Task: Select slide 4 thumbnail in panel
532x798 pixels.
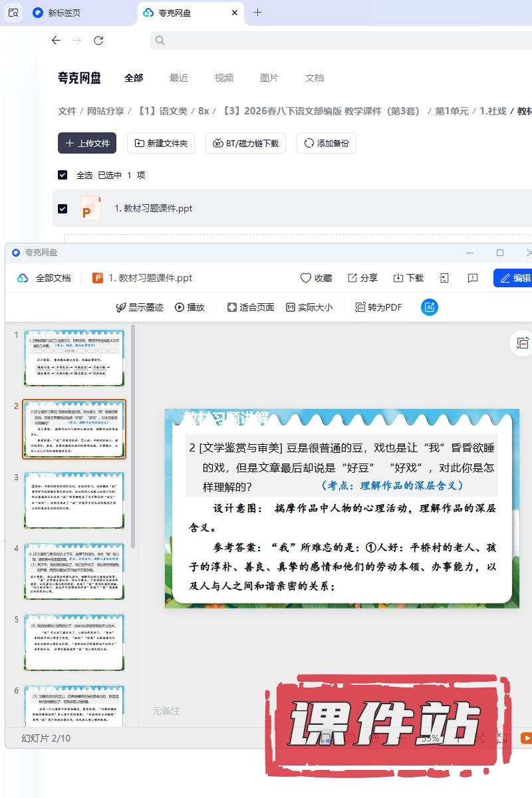Action: [74, 571]
